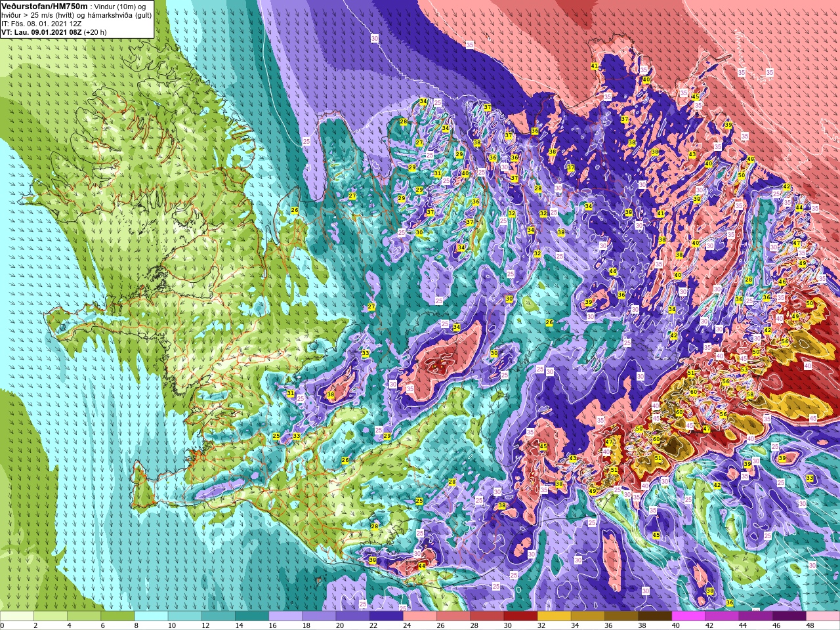Click the brown swatch between 36 and 38

(620, 616)
